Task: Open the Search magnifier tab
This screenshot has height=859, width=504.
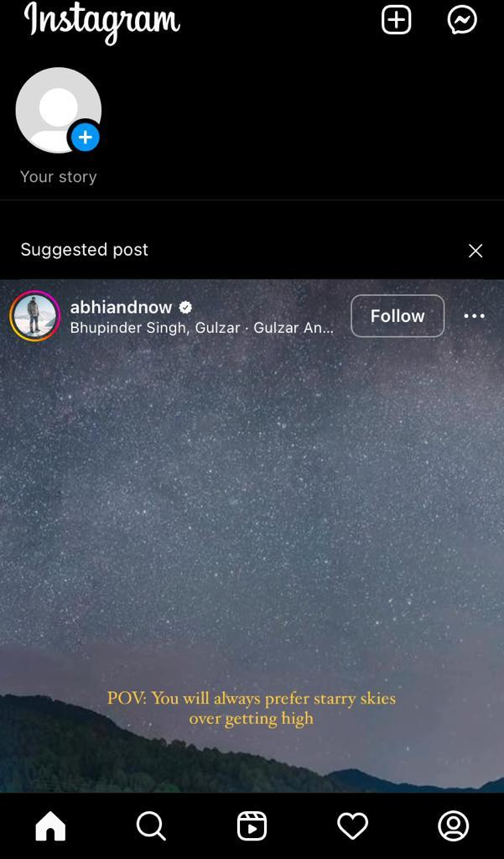Action: (151, 825)
